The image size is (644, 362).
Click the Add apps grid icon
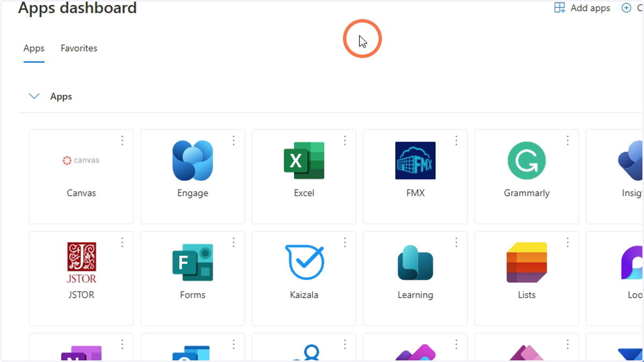[560, 8]
